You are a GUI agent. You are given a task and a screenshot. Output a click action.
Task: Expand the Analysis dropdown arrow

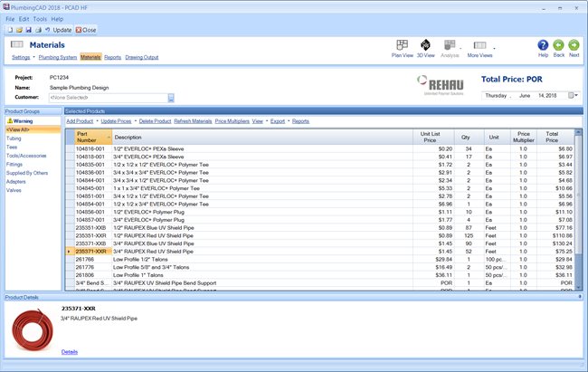coord(460,49)
